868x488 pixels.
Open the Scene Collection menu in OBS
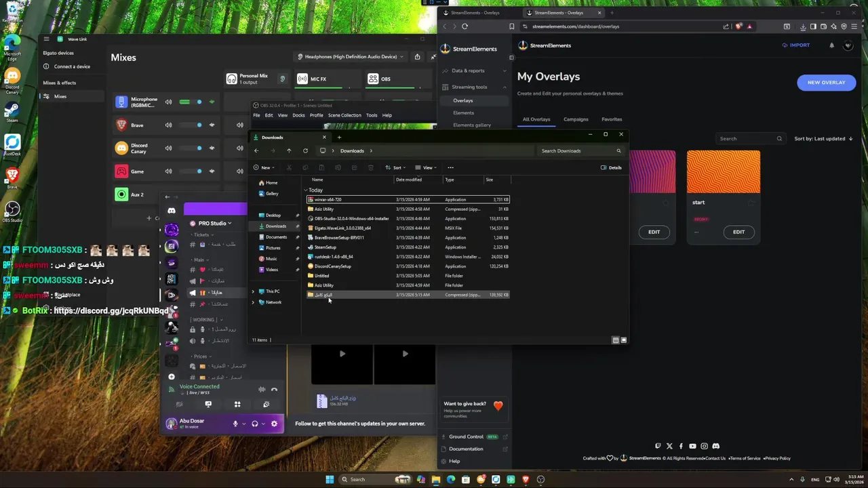tap(344, 115)
